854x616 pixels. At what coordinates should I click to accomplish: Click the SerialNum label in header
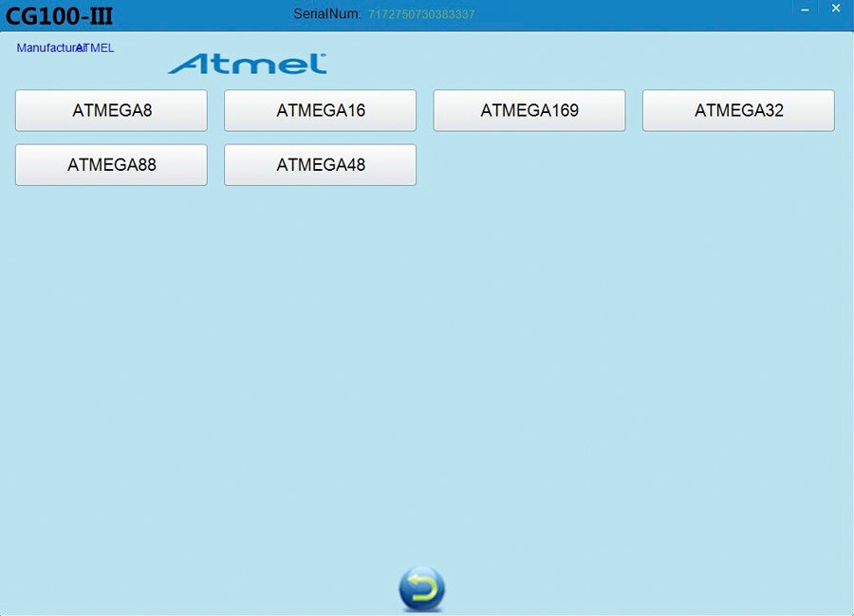pos(326,14)
